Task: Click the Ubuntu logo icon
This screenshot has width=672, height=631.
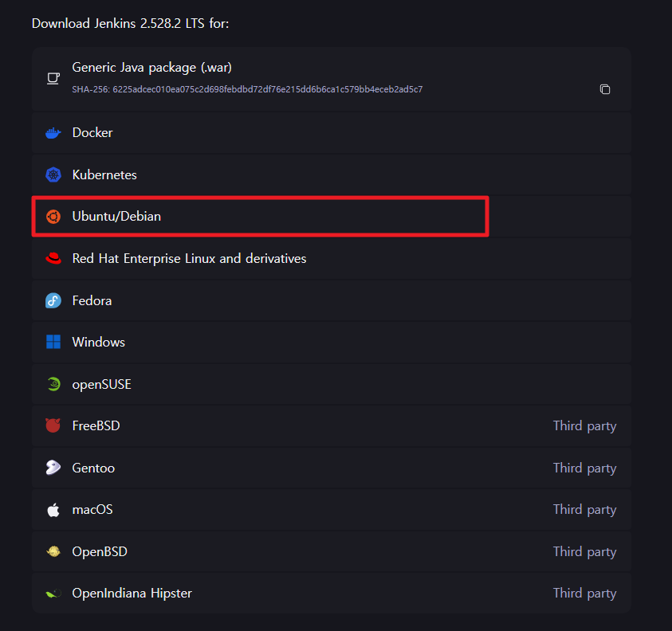Action: point(53,217)
